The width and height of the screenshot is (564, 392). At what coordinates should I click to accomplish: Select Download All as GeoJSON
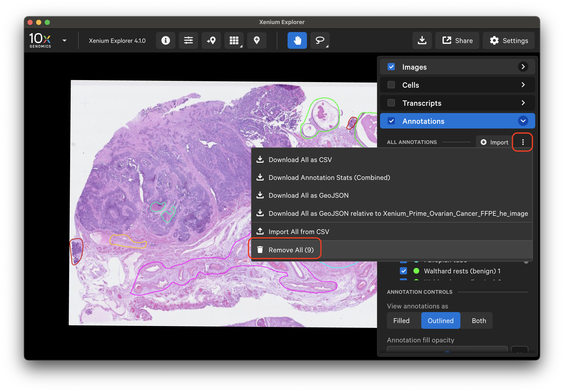[x=308, y=195]
